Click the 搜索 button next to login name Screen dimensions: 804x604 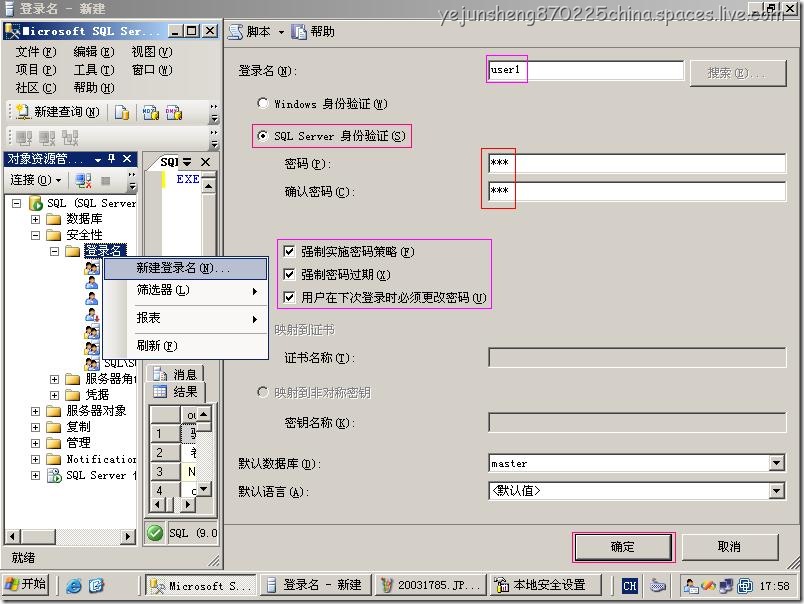tap(738, 73)
